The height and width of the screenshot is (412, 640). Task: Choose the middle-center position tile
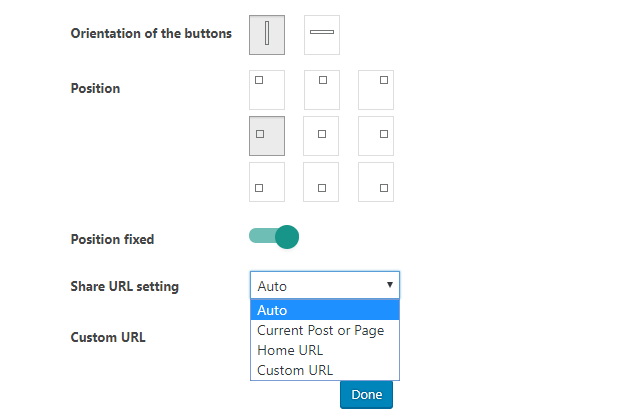click(321, 136)
